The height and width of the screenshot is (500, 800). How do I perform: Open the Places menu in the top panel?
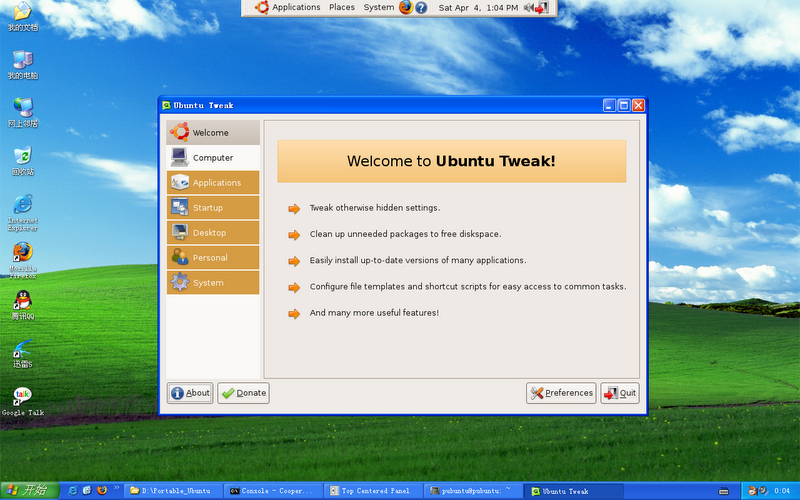[341, 7]
